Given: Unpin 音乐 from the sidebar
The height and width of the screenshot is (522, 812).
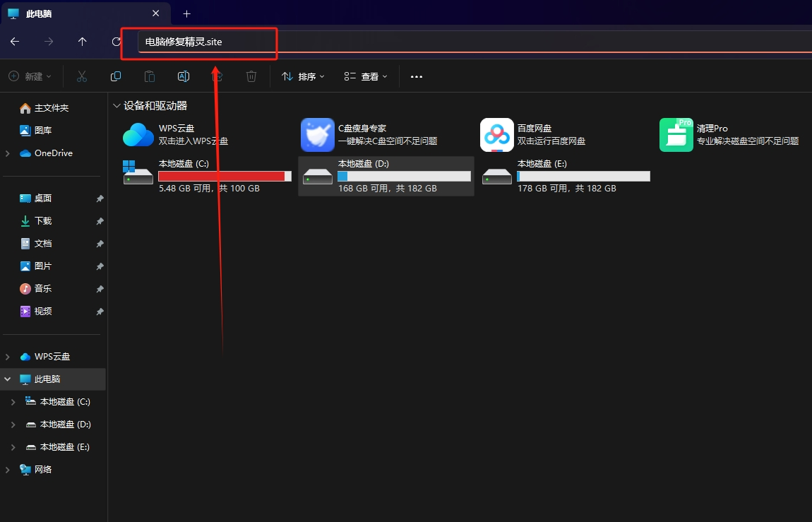Looking at the screenshot, I should click(100, 288).
